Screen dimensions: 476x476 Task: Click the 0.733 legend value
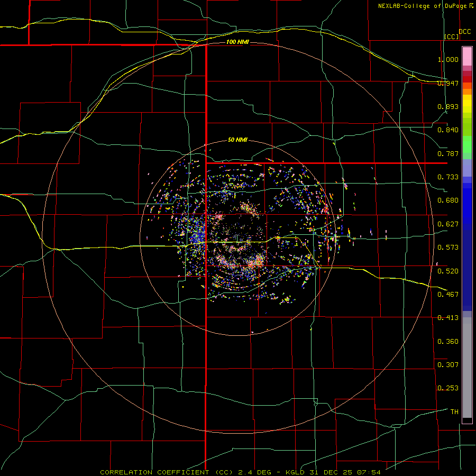click(x=448, y=177)
